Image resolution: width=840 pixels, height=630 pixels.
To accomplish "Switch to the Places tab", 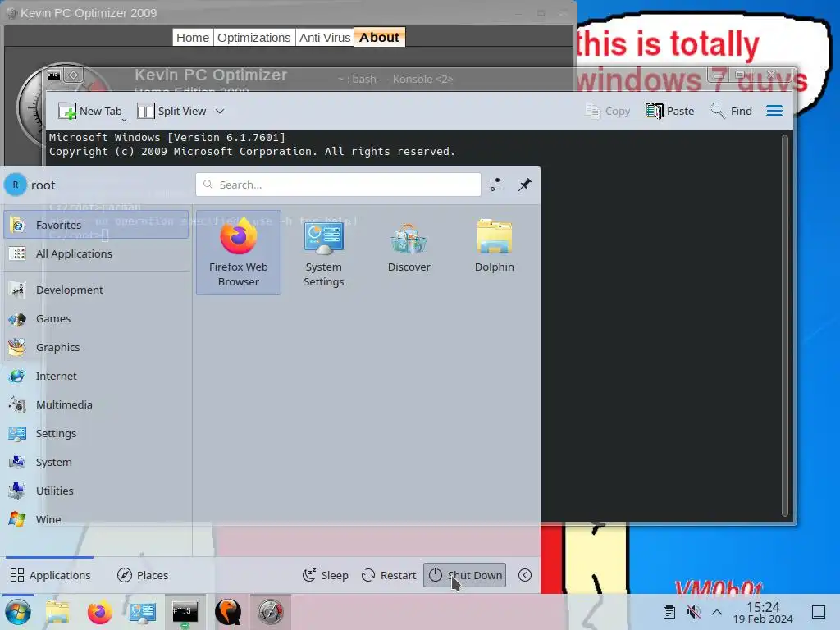I will coord(143,575).
